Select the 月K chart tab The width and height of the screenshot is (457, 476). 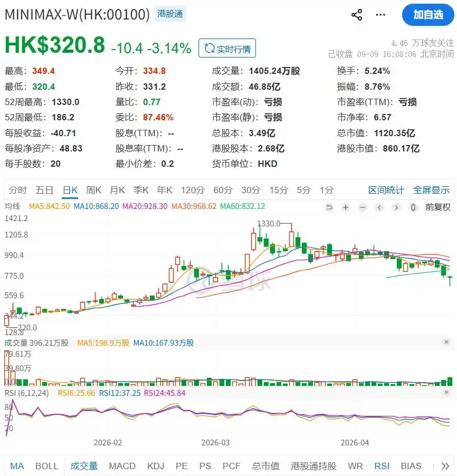pos(117,190)
